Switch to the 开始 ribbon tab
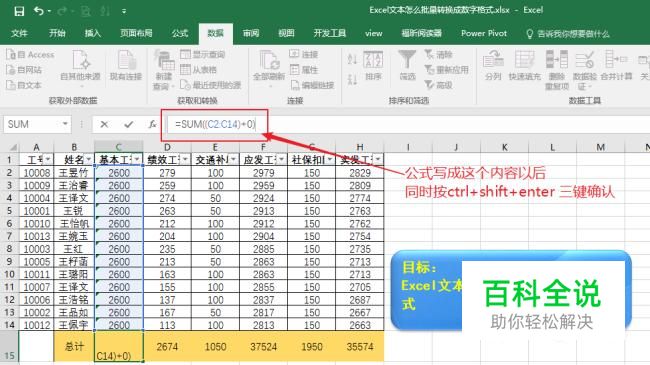Viewport: 650px width, 365px height. coord(57,34)
